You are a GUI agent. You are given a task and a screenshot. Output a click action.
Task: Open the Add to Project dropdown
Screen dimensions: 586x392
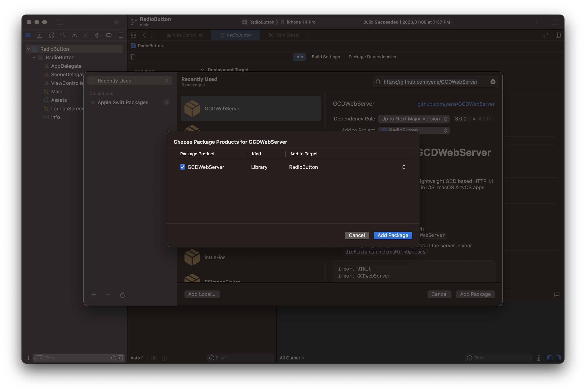414,130
